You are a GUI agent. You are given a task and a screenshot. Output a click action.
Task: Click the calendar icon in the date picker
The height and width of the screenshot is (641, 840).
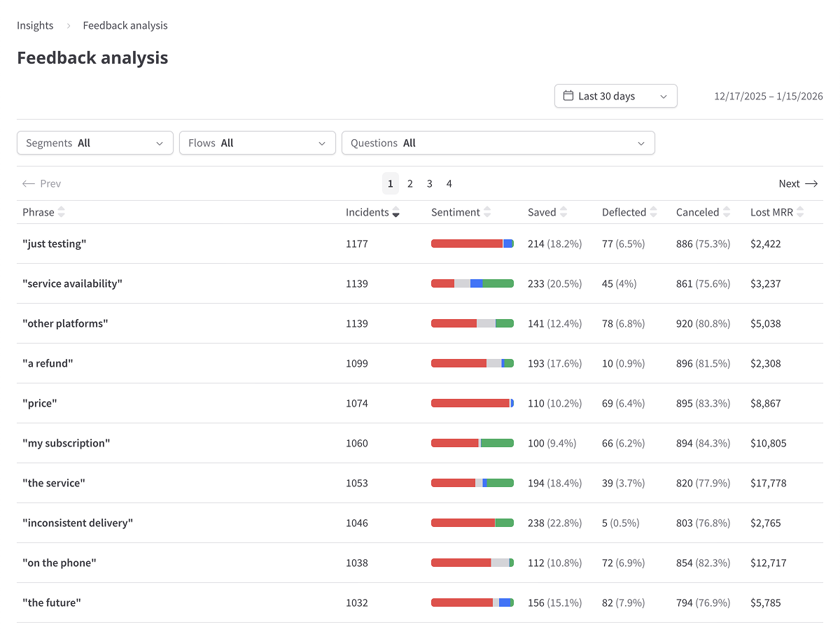pyautogui.click(x=568, y=96)
